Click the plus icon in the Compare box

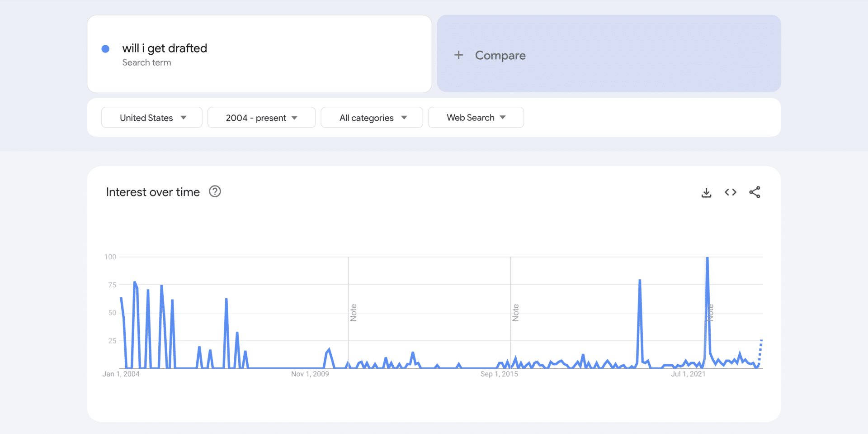click(x=459, y=55)
